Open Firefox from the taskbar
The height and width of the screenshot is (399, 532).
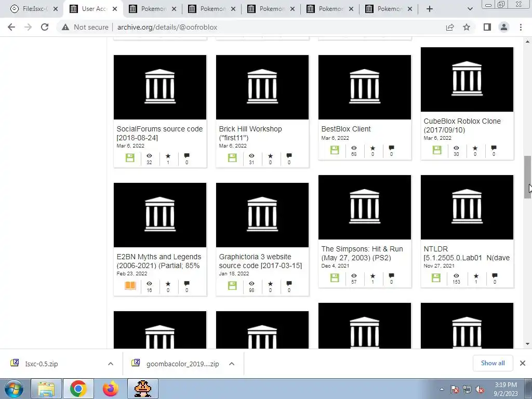111,389
